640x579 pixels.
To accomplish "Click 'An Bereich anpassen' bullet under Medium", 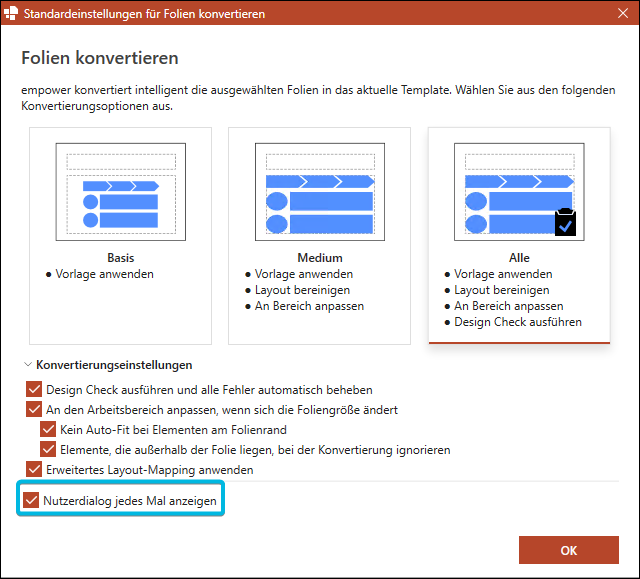I will [x=309, y=306].
